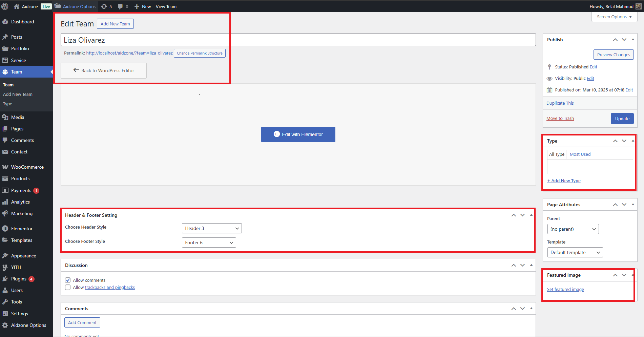
Task: Expand the Screen Options panel
Action: [x=614, y=17]
